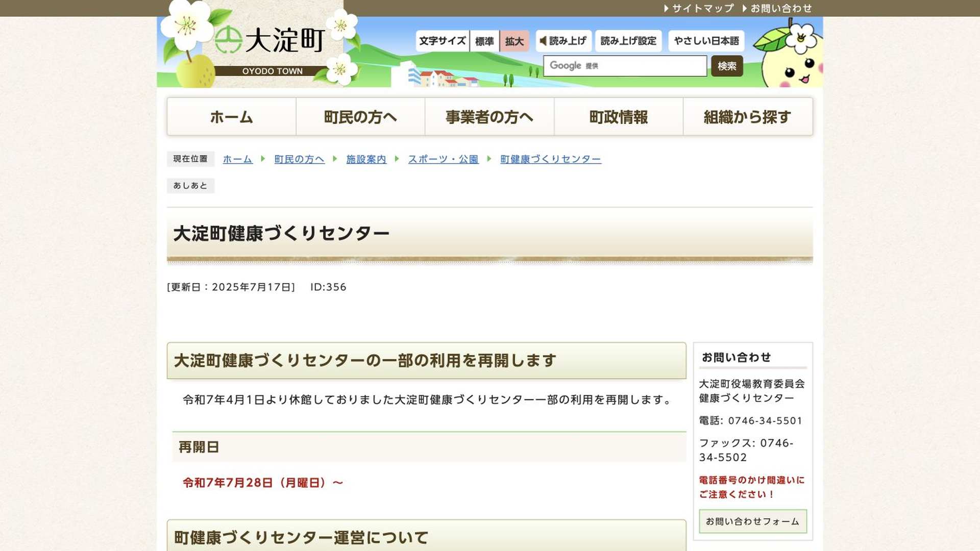Click the あしあと label
Viewport: 980px width, 551px height.
(190, 186)
